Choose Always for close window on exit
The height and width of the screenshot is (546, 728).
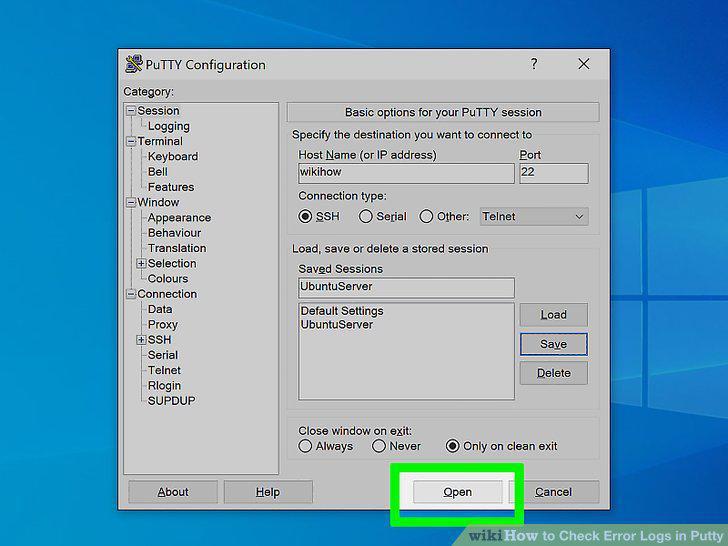[305, 446]
